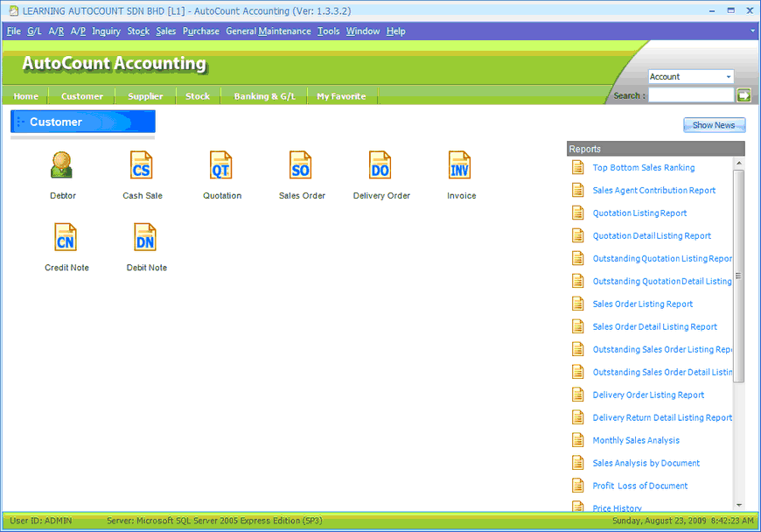Open the Credit Note CN icon

pyautogui.click(x=66, y=237)
